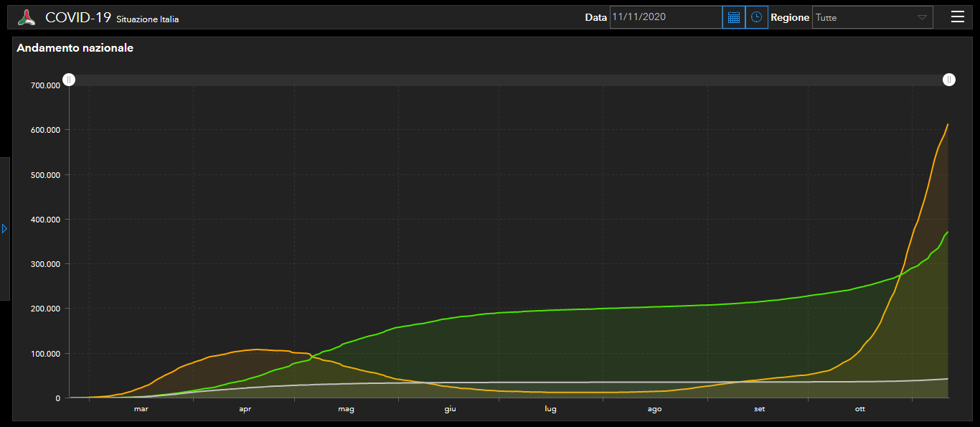This screenshot has width=980, height=427.
Task: Click the Data field with 11/11/2020
Action: [665, 17]
